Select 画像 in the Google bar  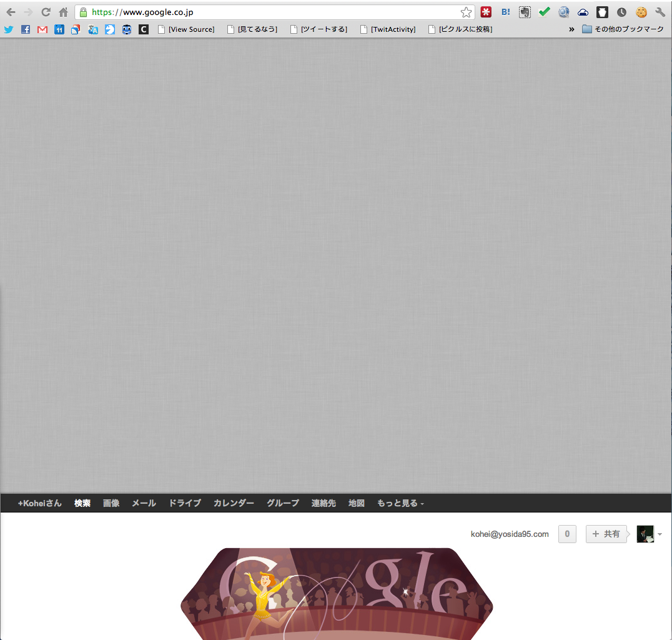pyautogui.click(x=111, y=503)
